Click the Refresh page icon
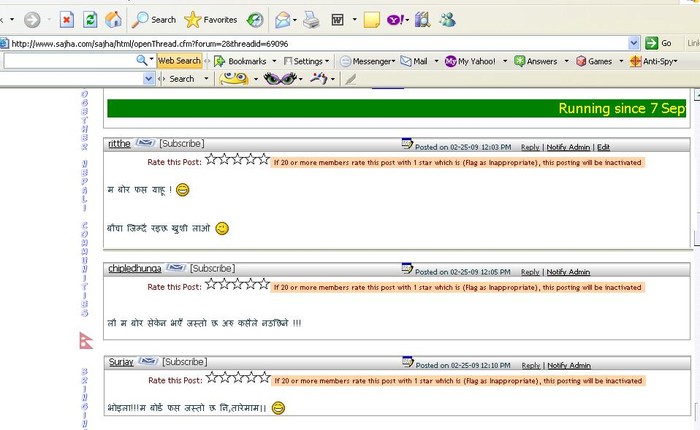This screenshot has height=430, width=700. (90, 19)
